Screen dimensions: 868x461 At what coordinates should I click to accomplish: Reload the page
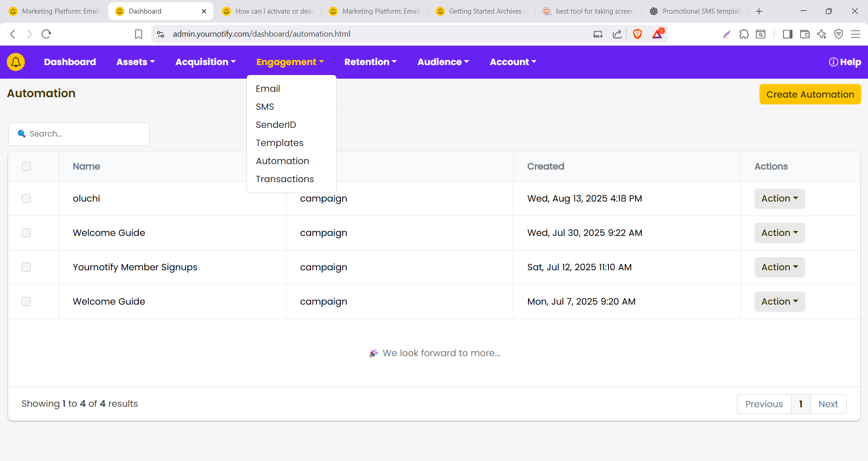point(46,34)
